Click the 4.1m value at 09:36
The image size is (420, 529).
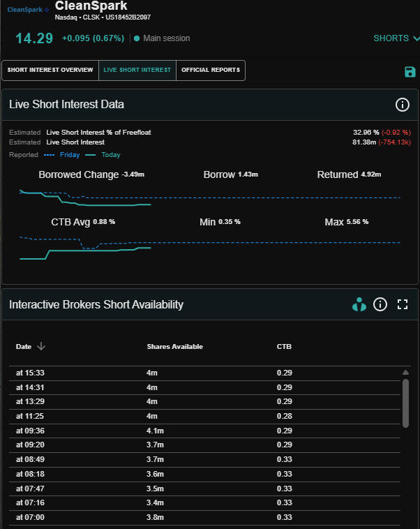click(x=155, y=431)
